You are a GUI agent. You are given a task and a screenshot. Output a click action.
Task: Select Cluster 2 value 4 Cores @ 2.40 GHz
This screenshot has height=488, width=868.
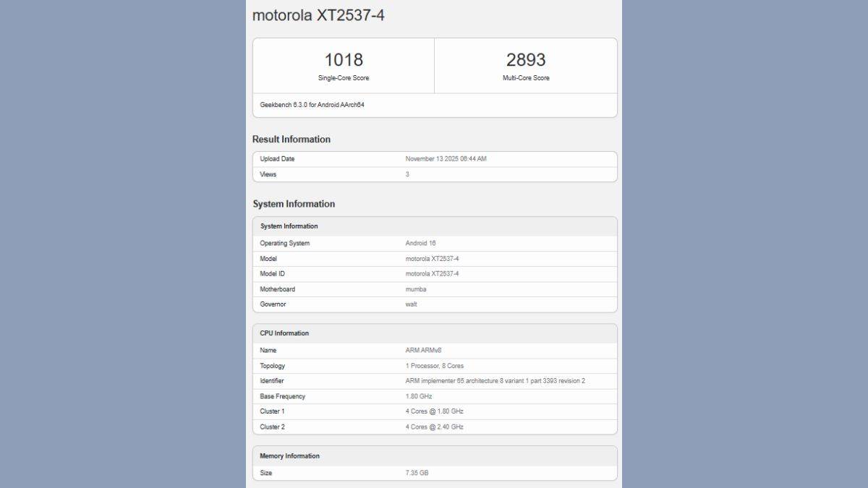[x=434, y=427]
